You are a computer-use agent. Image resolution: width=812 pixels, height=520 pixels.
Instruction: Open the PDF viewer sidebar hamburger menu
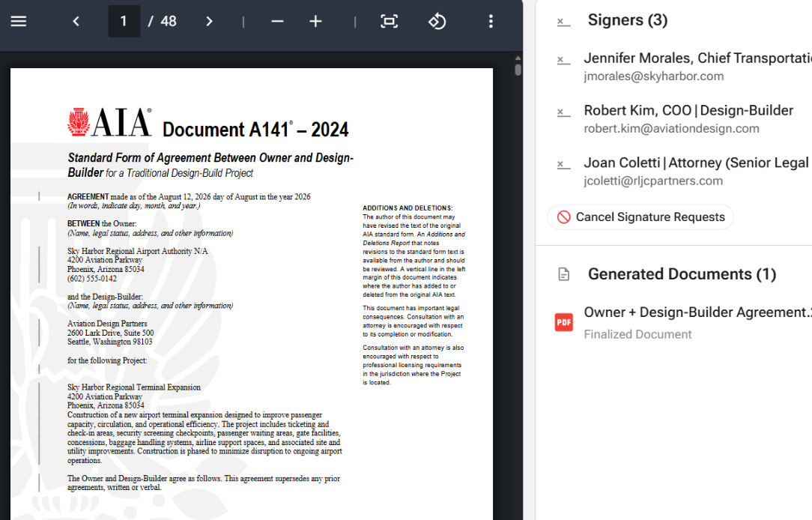pyautogui.click(x=19, y=21)
